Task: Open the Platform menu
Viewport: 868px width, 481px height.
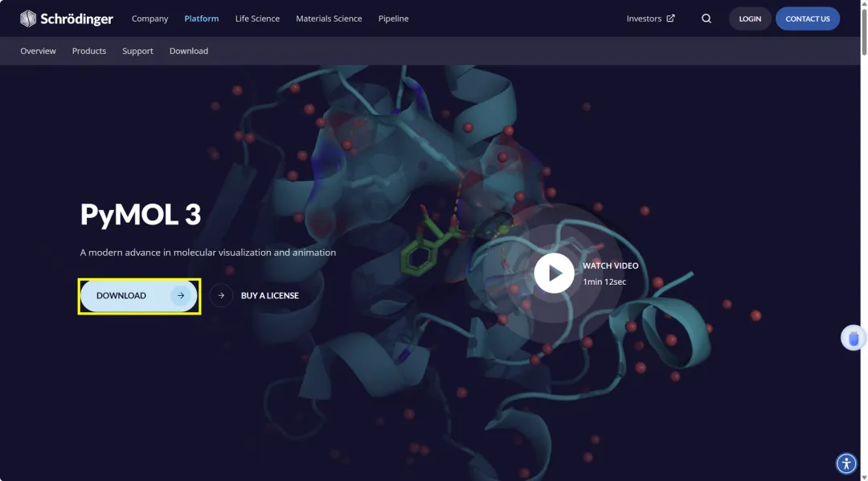Action: tap(202, 18)
